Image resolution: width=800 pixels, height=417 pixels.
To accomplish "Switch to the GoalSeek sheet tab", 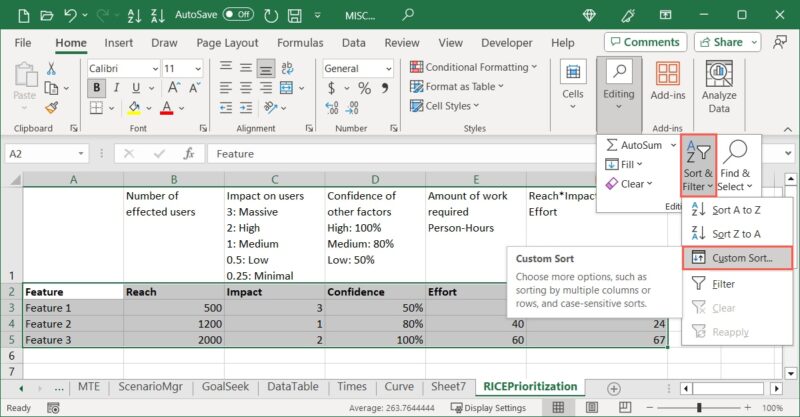I will (x=225, y=387).
